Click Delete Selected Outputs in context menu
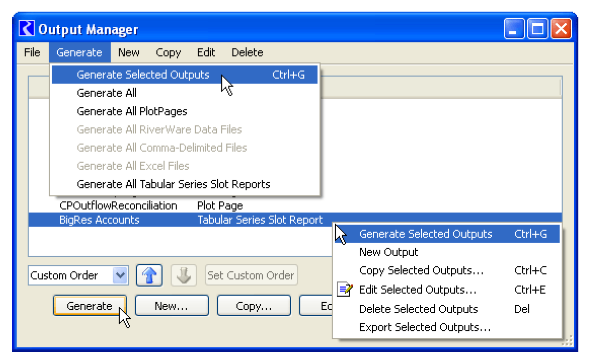This screenshot has width=591, height=364. coord(418,309)
